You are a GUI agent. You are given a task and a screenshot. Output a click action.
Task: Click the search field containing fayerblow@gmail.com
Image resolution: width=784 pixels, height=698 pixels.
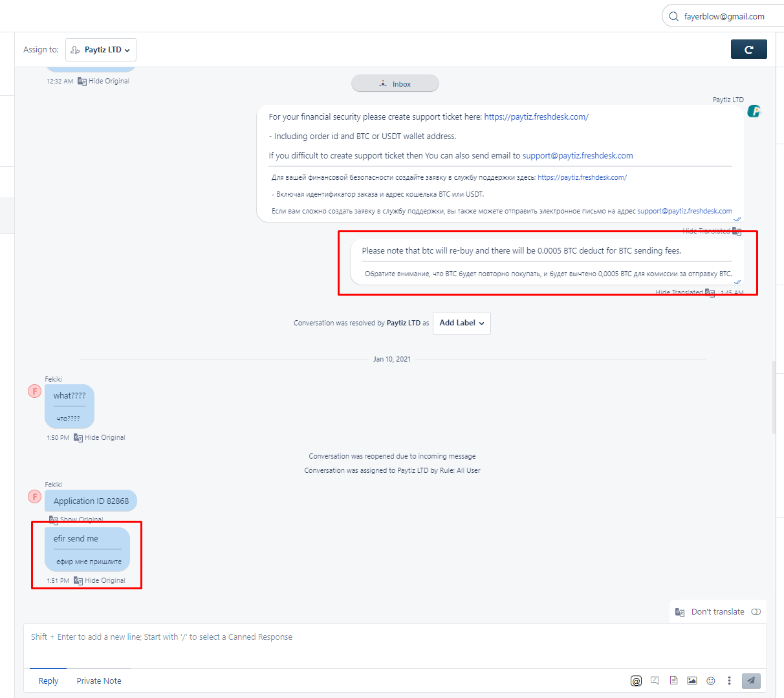[x=723, y=17]
